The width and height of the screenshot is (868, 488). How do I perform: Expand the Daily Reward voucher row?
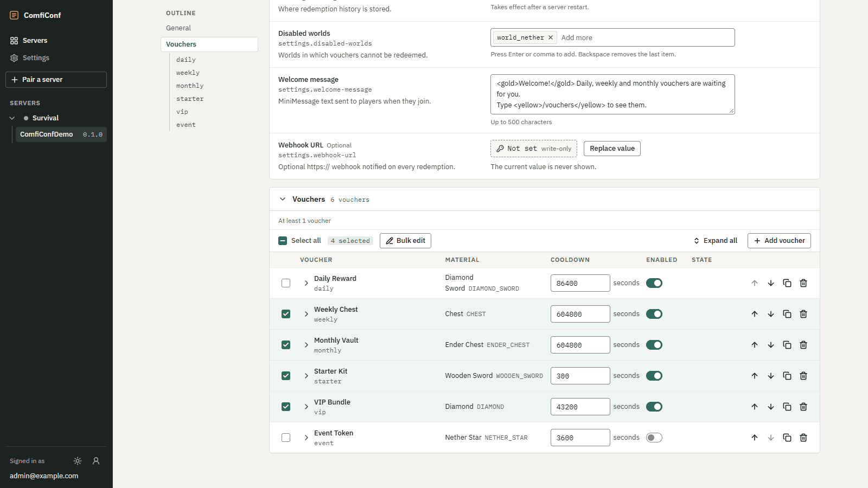(306, 283)
